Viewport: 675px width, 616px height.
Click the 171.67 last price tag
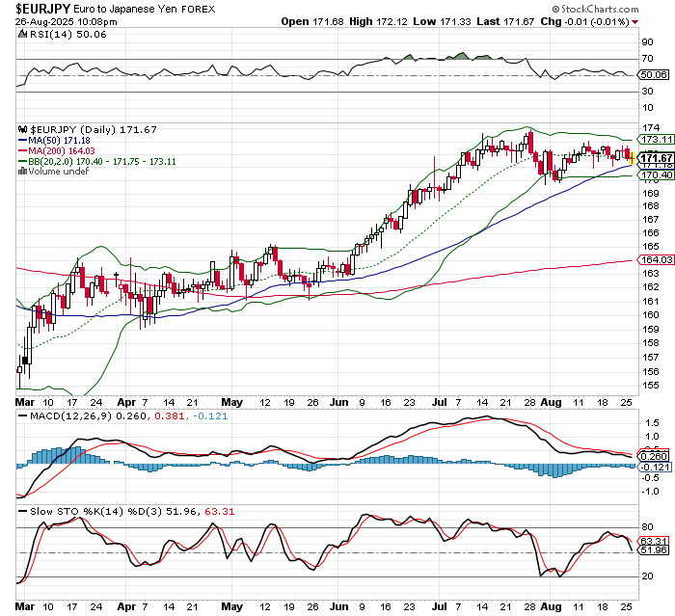pyautogui.click(x=656, y=158)
